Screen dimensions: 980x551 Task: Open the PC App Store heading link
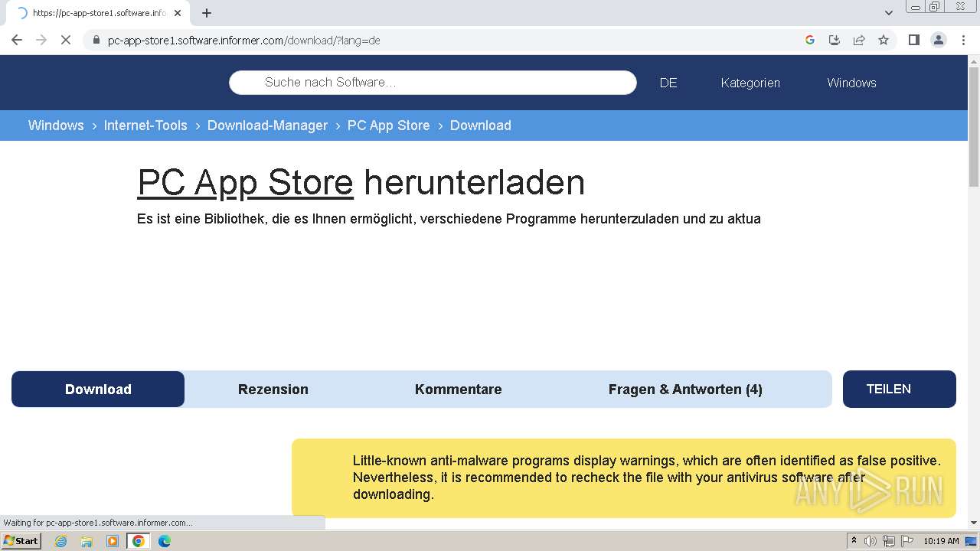pos(245,183)
